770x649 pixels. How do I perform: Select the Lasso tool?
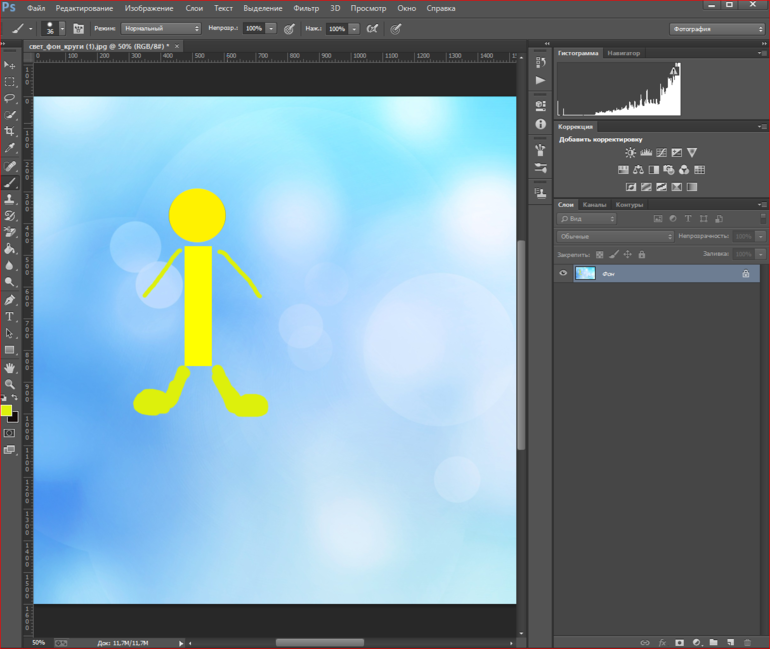tap(10, 98)
